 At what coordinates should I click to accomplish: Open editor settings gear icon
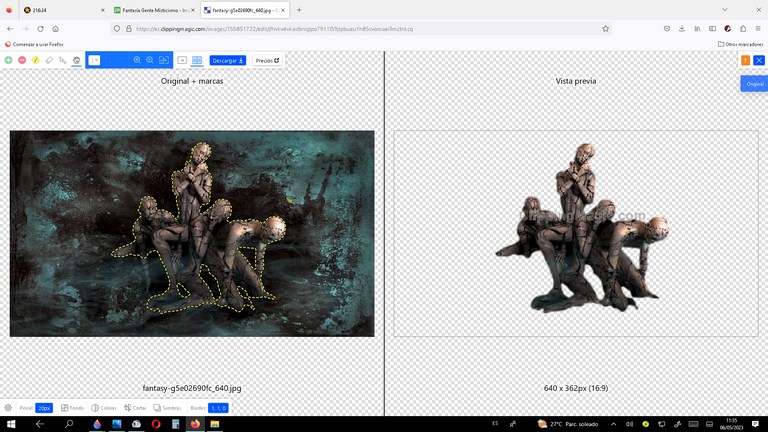pos(8,408)
